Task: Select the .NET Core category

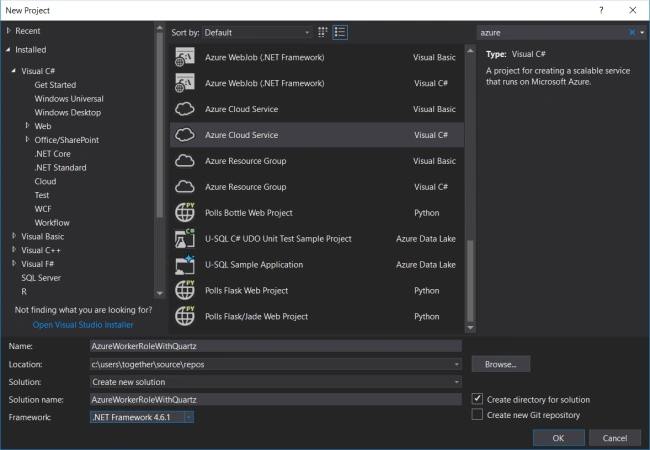Action: click(x=52, y=154)
